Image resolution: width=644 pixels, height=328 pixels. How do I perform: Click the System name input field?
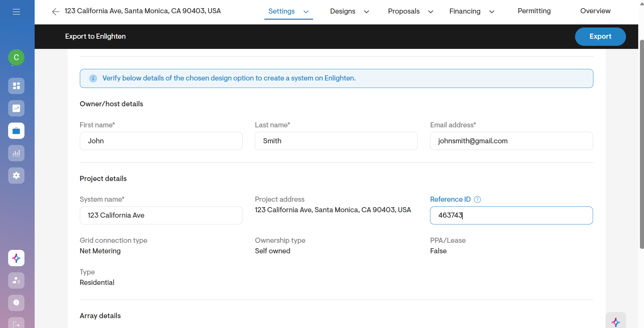click(161, 215)
